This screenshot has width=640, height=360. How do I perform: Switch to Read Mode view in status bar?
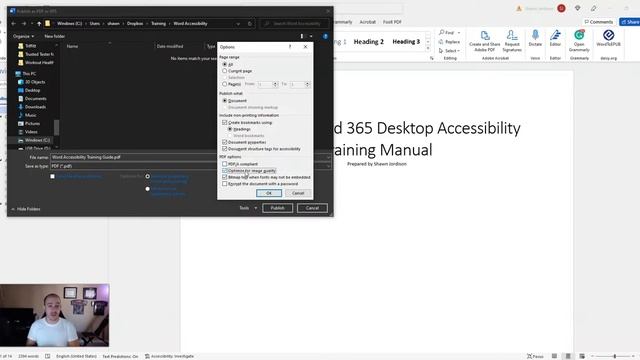554,356
